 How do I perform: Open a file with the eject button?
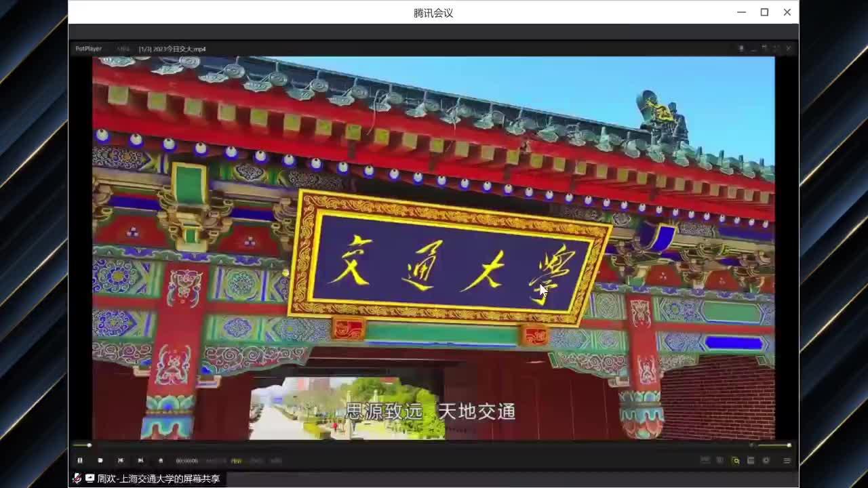[161, 461]
